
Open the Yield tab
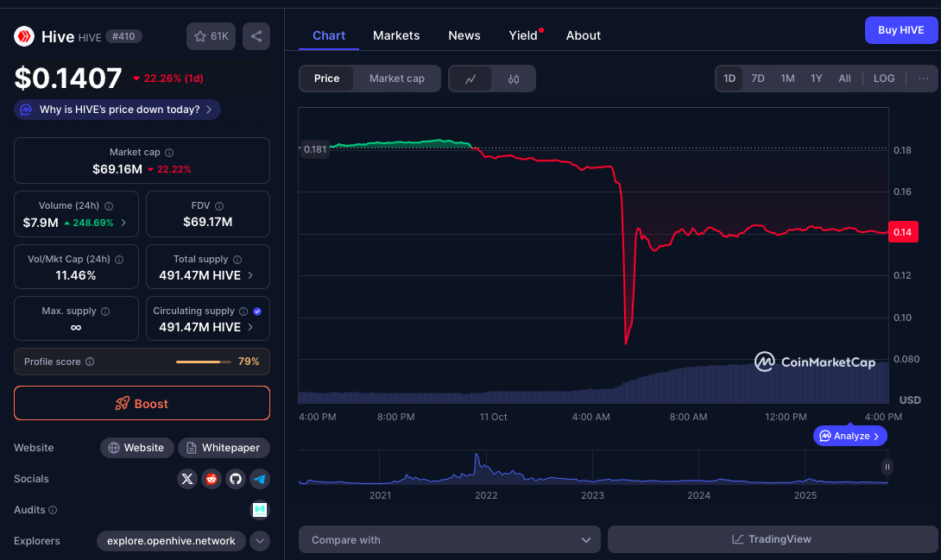click(523, 35)
